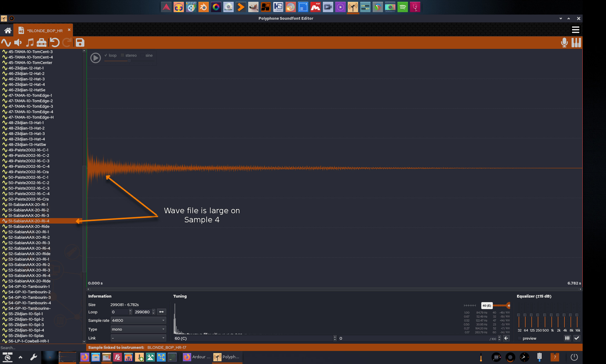Click the new sample waveform icon
Screen dimensions: 606x364
coord(6,43)
